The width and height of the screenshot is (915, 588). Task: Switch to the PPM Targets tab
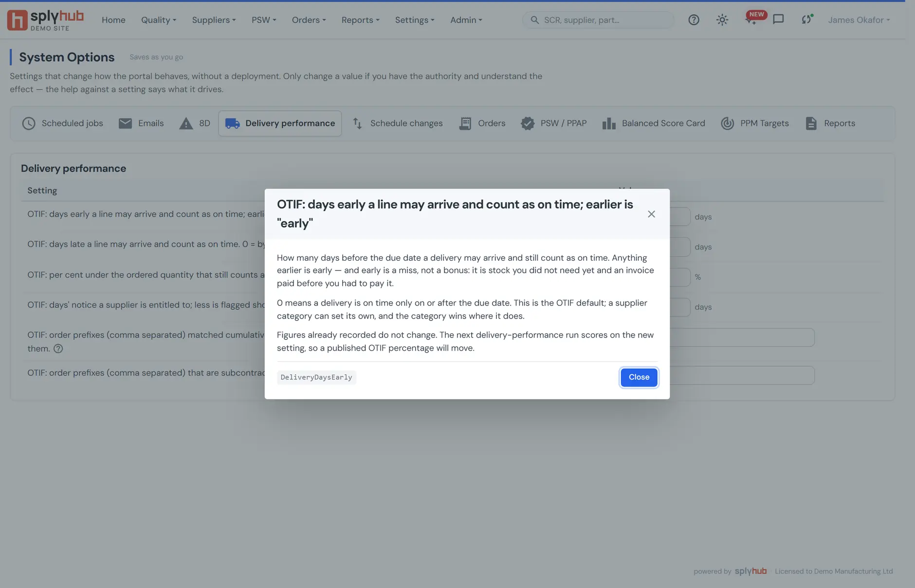(x=755, y=124)
